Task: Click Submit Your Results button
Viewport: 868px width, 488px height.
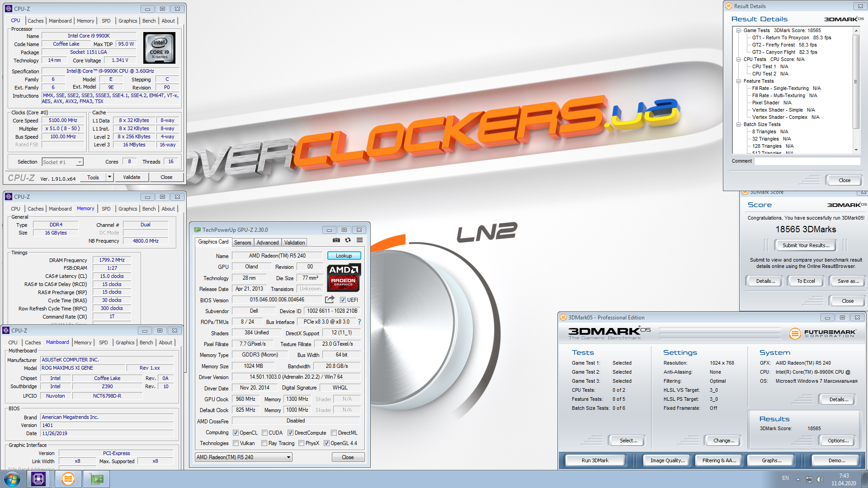Action: (806, 245)
